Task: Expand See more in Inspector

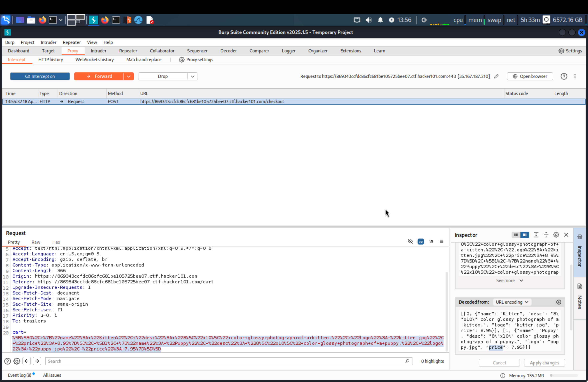Action: pyautogui.click(x=509, y=280)
